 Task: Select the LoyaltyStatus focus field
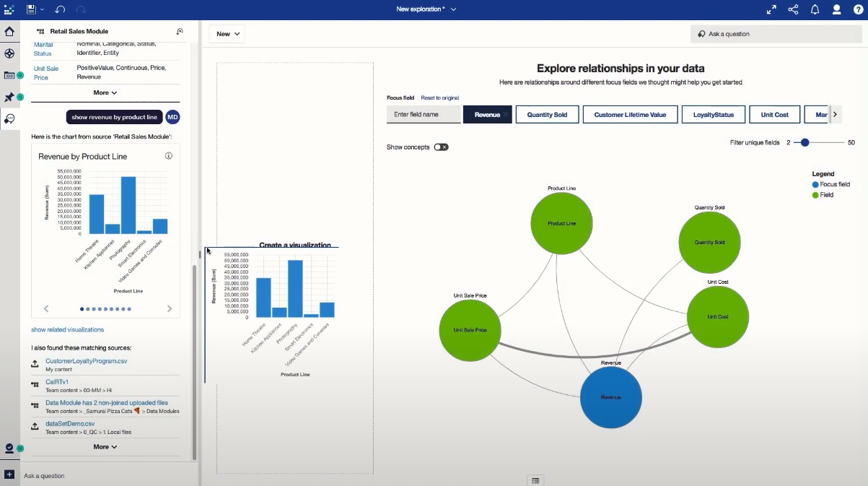(713, 115)
